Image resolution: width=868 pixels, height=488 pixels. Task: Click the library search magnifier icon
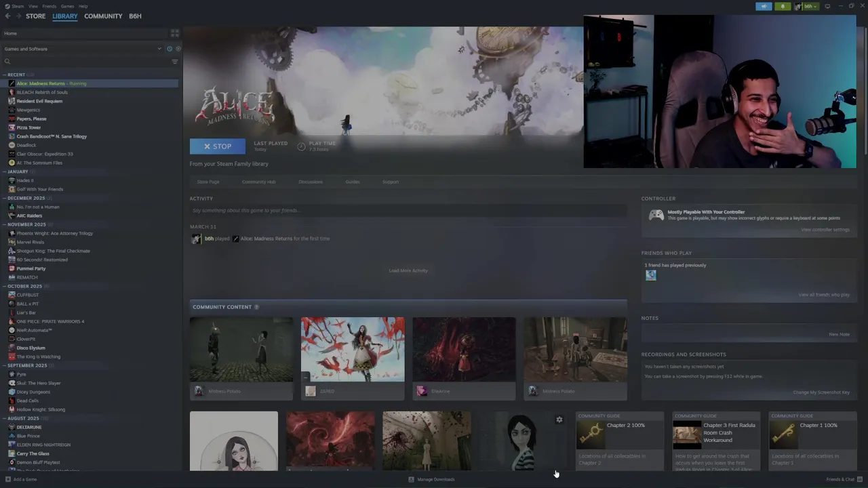pyautogui.click(x=7, y=62)
